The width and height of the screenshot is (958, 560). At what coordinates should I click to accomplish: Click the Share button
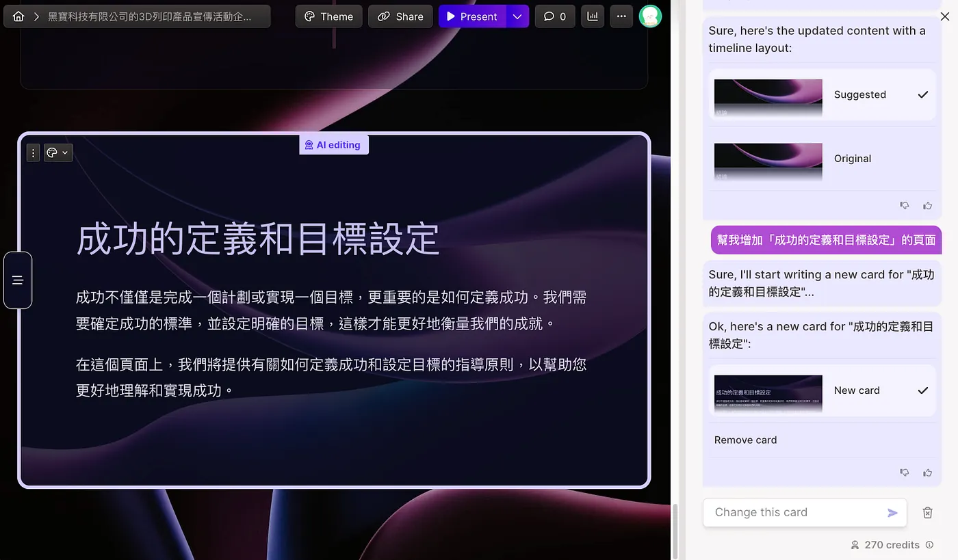coord(400,16)
